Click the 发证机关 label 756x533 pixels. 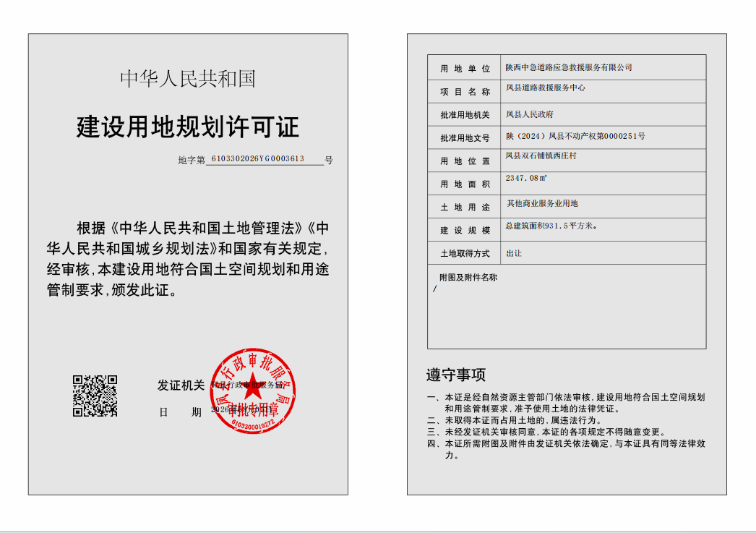[x=181, y=385]
